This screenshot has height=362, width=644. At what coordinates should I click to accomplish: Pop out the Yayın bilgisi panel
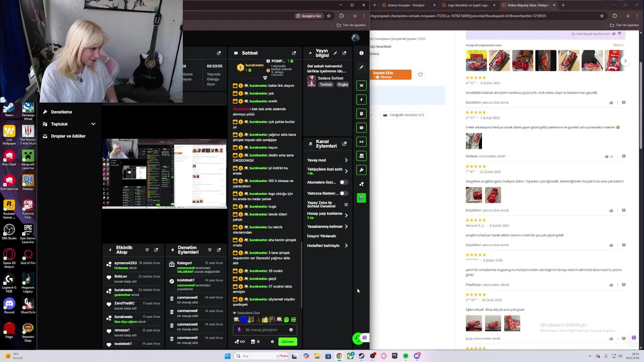[x=344, y=53]
